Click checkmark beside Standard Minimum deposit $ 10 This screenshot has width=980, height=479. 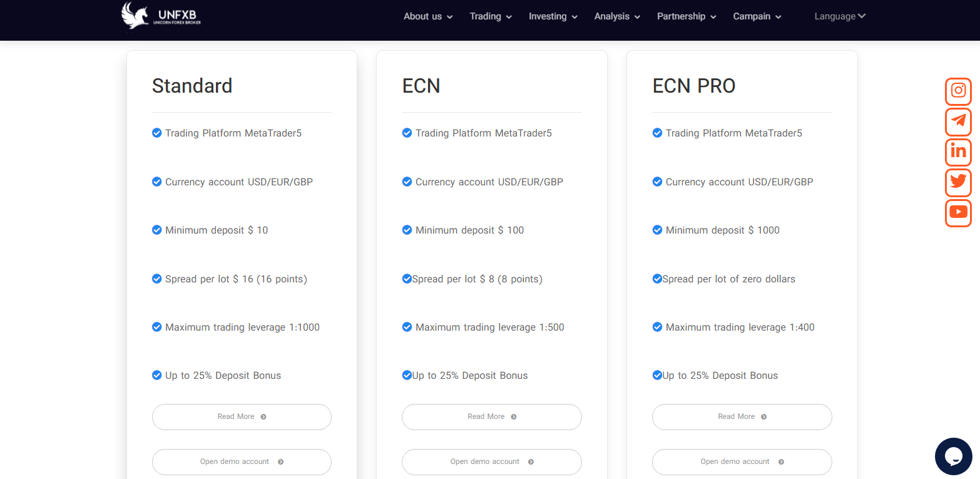point(157,230)
